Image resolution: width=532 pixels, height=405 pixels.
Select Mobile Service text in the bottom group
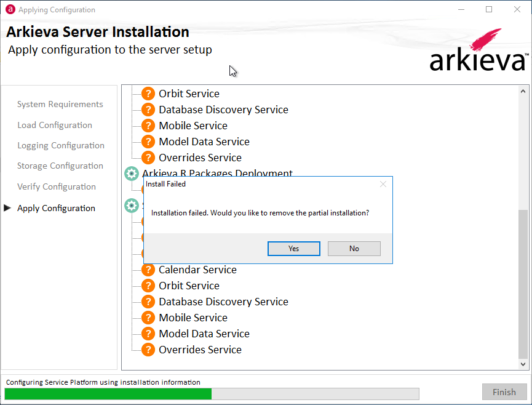(x=193, y=318)
